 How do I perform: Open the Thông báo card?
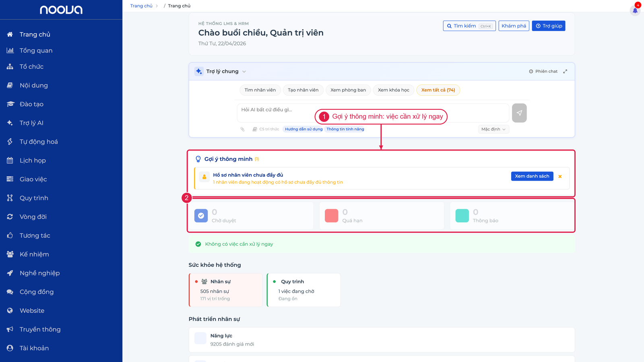click(512, 216)
